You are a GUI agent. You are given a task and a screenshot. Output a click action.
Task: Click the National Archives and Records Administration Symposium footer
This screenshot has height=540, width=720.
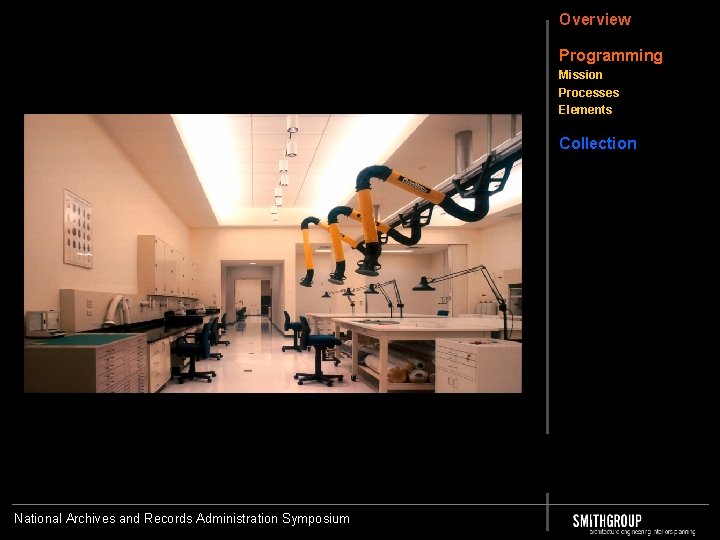(x=182, y=518)
